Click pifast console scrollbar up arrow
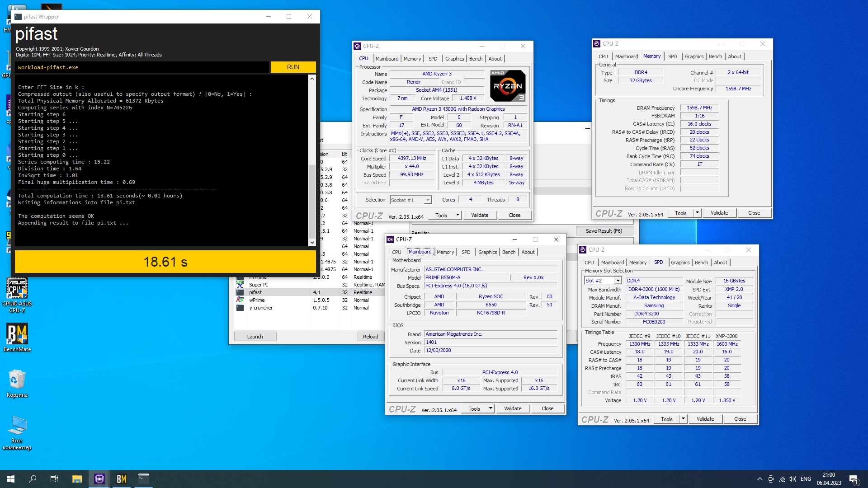The height and width of the screenshot is (488, 868). pos(312,79)
